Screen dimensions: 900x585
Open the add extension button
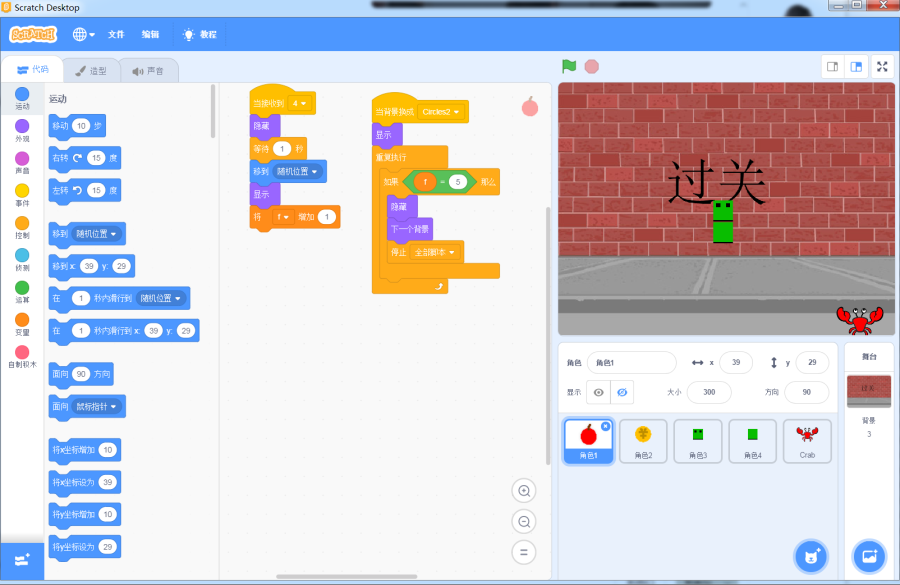pyautogui.click(x=22, y=560)
